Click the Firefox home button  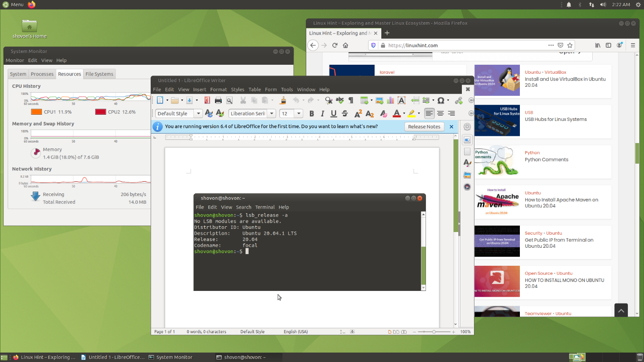coord(345,45)
